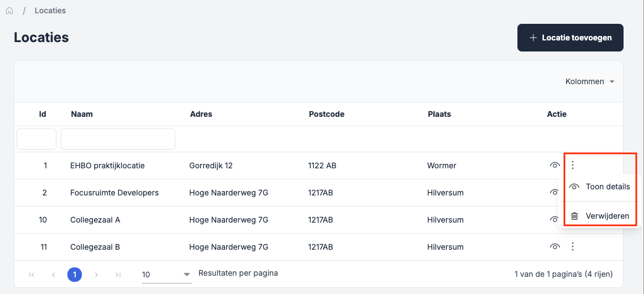Viewport: 644px width, 294px height.
Task: Jump to first page using pagination arrow
Action: [32, 275]
